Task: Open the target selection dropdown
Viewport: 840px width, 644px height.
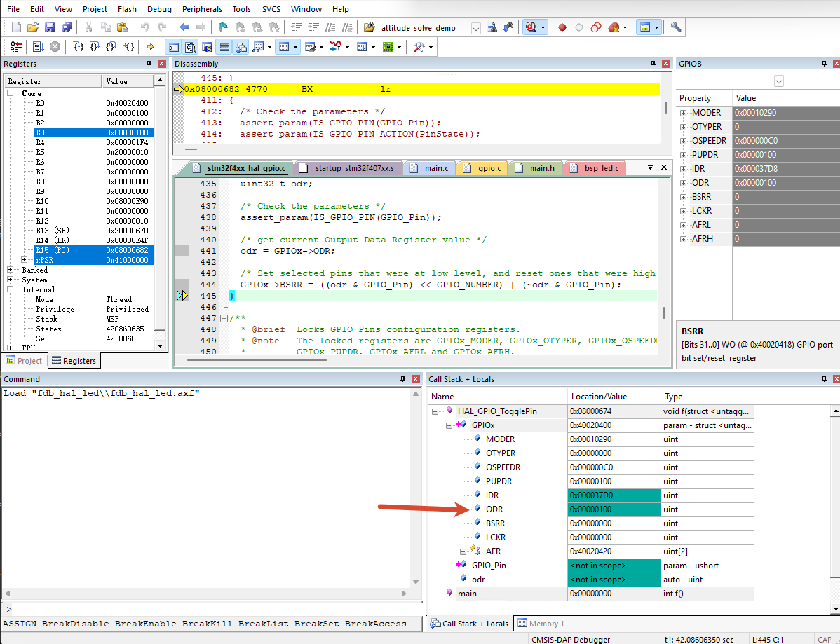Action: pyautogui.click(x=475, y=28)
